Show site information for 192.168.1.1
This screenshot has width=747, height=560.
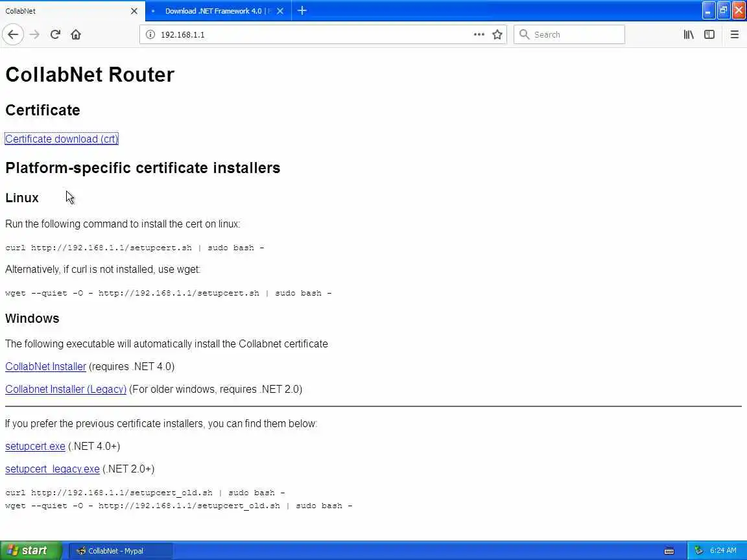pos(150,34)
